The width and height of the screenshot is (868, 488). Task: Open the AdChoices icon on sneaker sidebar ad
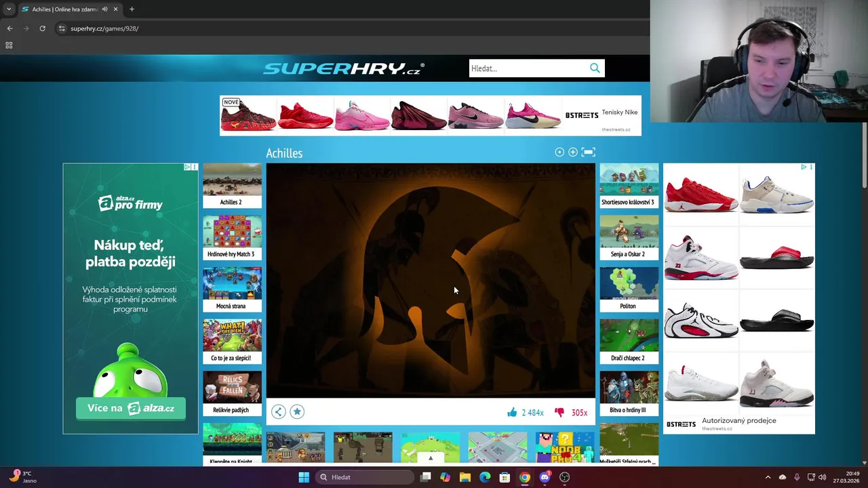[x=804, y=167]
